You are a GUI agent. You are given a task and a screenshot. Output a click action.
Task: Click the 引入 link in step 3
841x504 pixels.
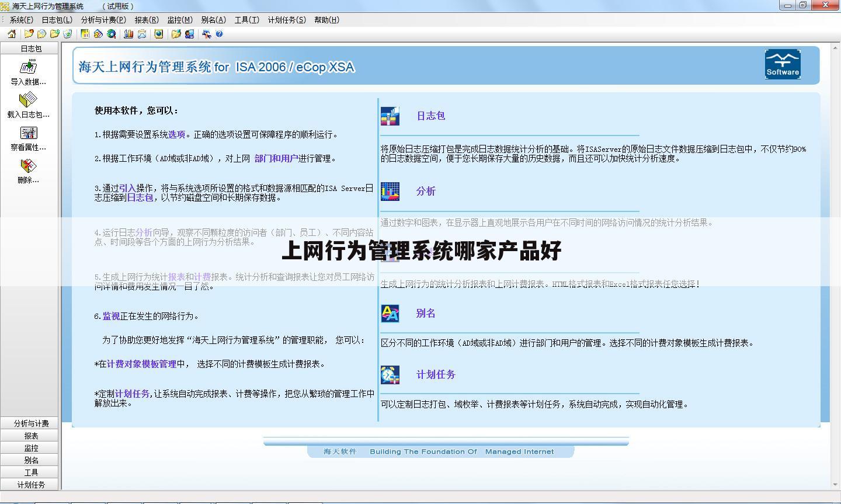(127, 188)
